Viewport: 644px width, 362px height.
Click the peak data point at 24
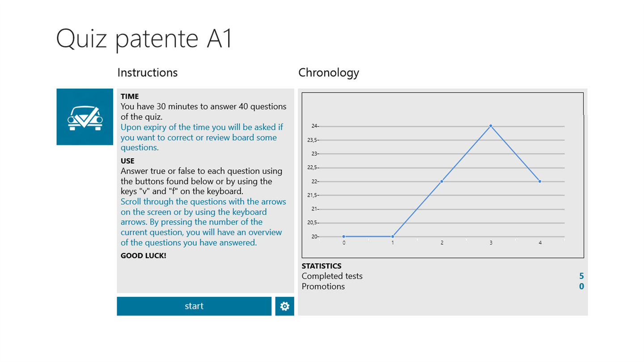click(x=491, y=126)
